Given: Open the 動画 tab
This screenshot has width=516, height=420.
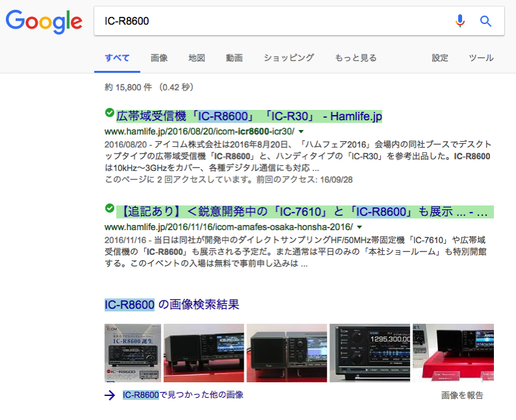Looking at the screenshot, I should [235, 58].
